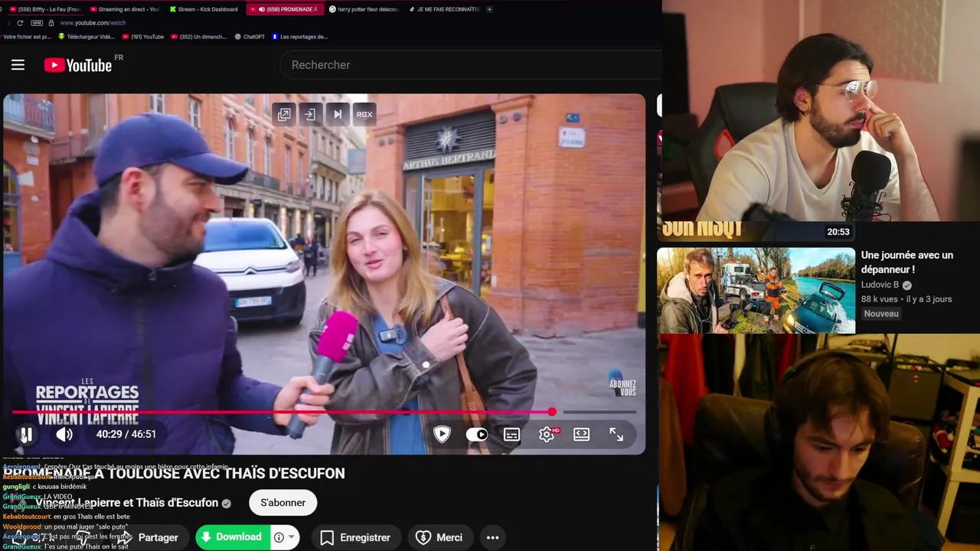Open a new browser tab
This screenshot has width=980, height=551.
489,9
